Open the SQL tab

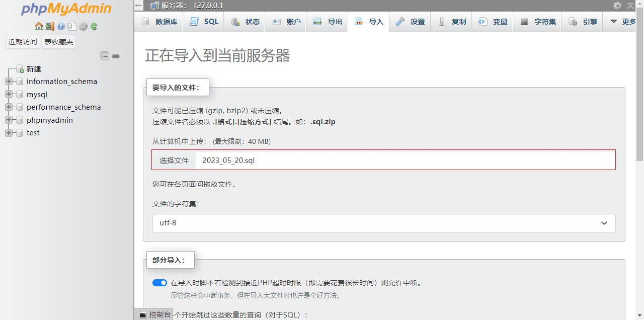tap(204, 22)
